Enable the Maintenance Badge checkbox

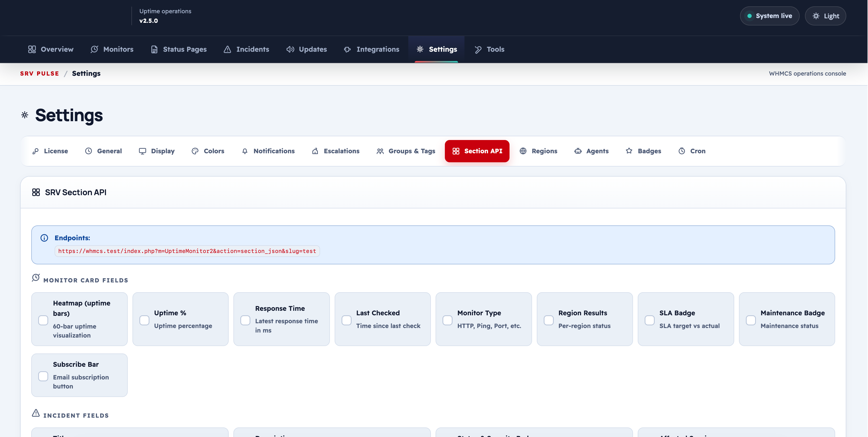click(751, 320)
